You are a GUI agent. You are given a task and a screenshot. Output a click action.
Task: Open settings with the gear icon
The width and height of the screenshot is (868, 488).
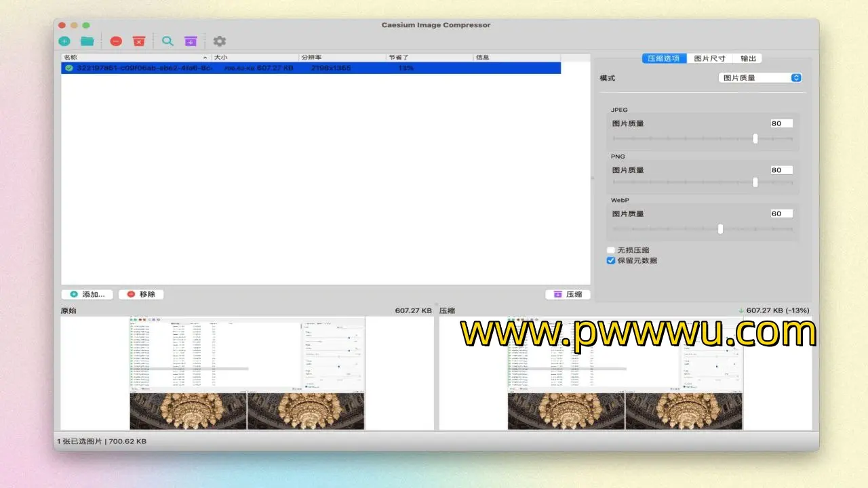click(220, 41)
